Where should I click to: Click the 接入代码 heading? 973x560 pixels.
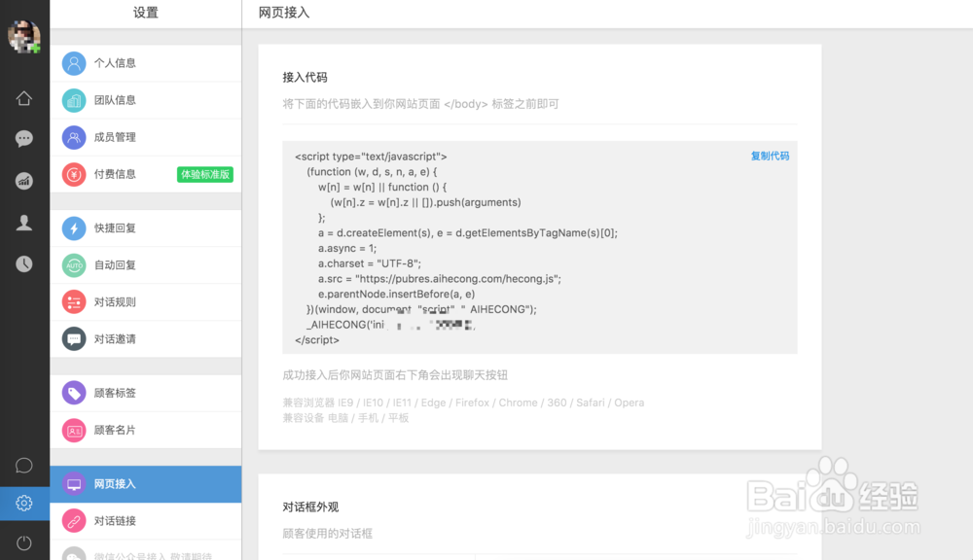[305, 78]
